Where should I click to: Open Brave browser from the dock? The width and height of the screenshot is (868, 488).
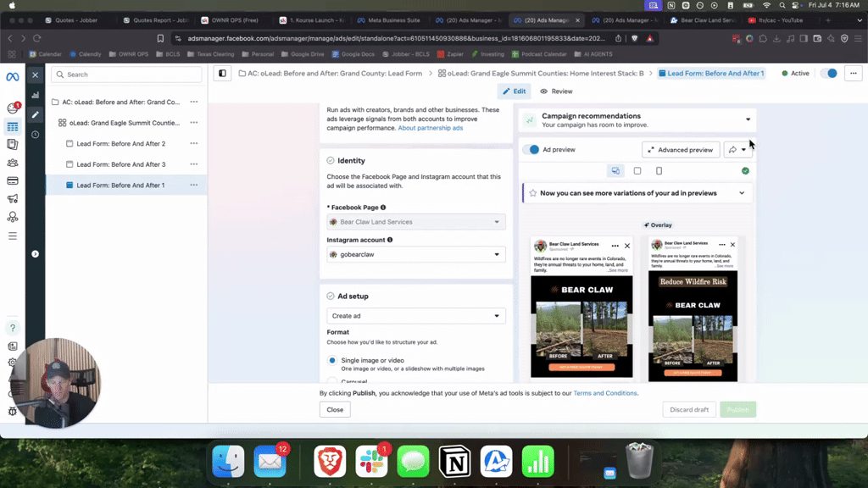(330, 462)
